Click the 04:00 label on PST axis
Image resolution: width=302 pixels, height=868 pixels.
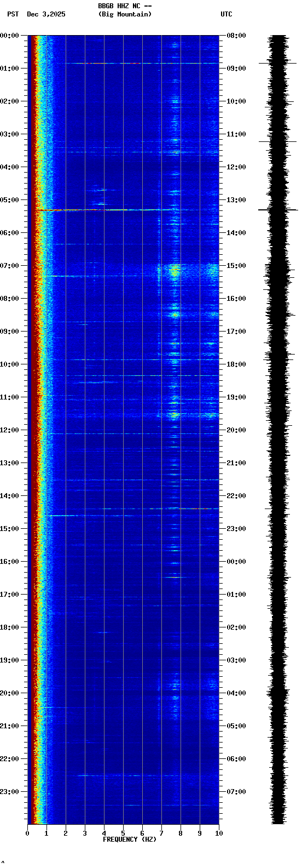[x=10, y=167]
